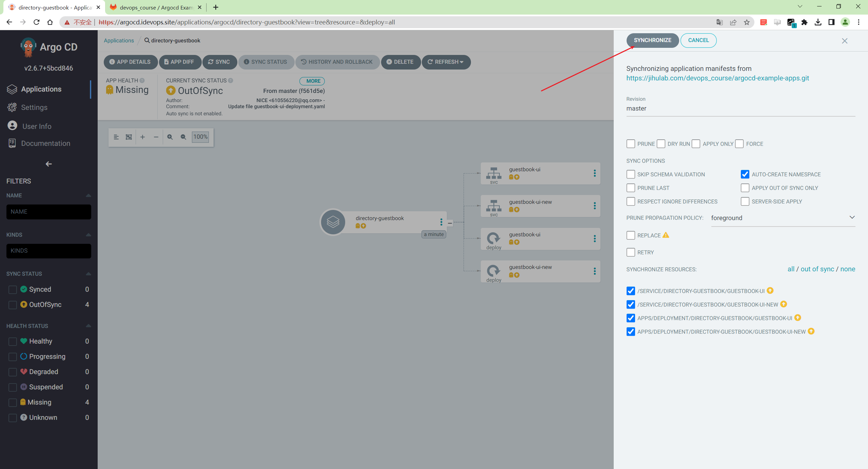Click app health help question icon
This screenshot has width=868, height=469.
(x=142, y=80)
